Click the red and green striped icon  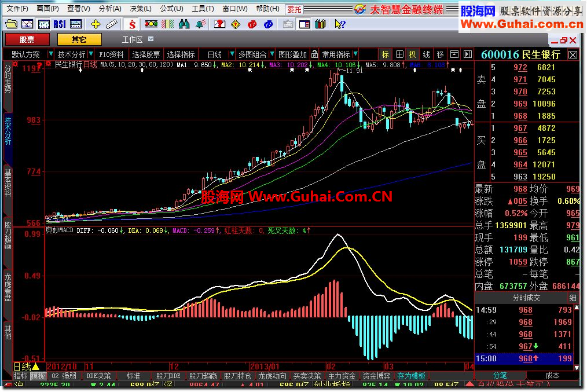coord(167,24)
